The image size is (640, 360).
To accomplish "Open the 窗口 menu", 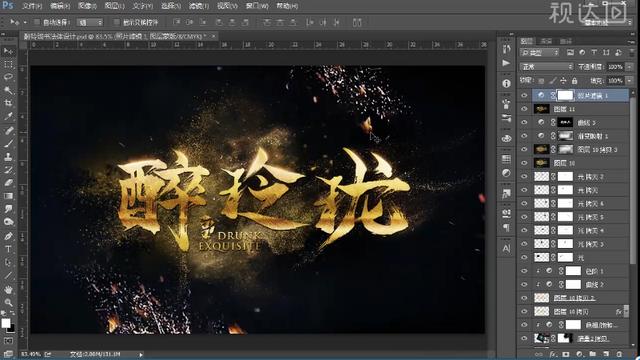I will [x=257, y=6].
